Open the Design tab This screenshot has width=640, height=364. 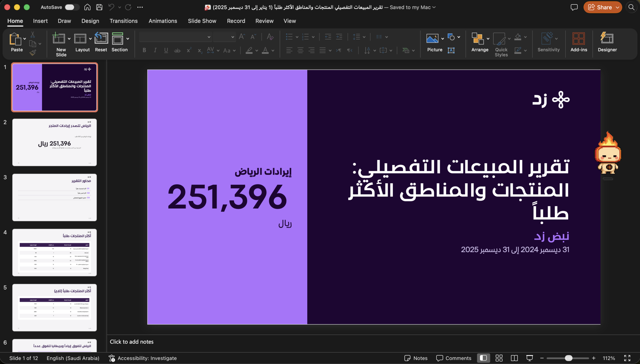tap(90, 21)
